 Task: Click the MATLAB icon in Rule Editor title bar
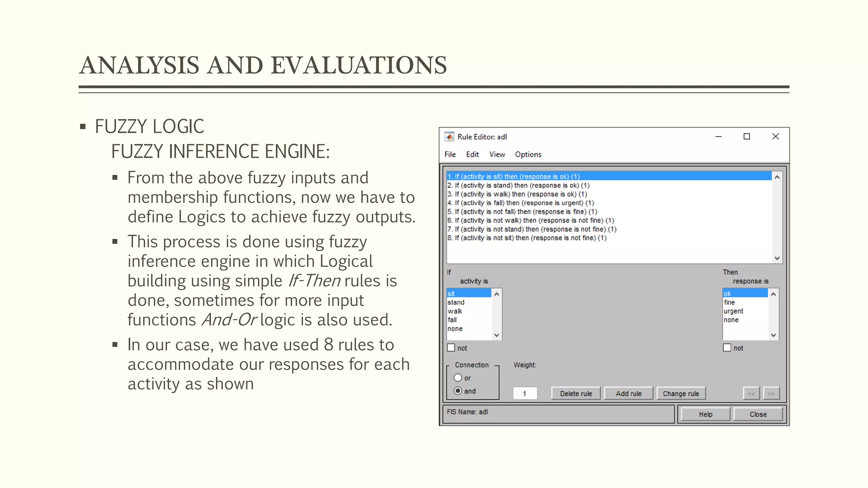tap(449, 137)
